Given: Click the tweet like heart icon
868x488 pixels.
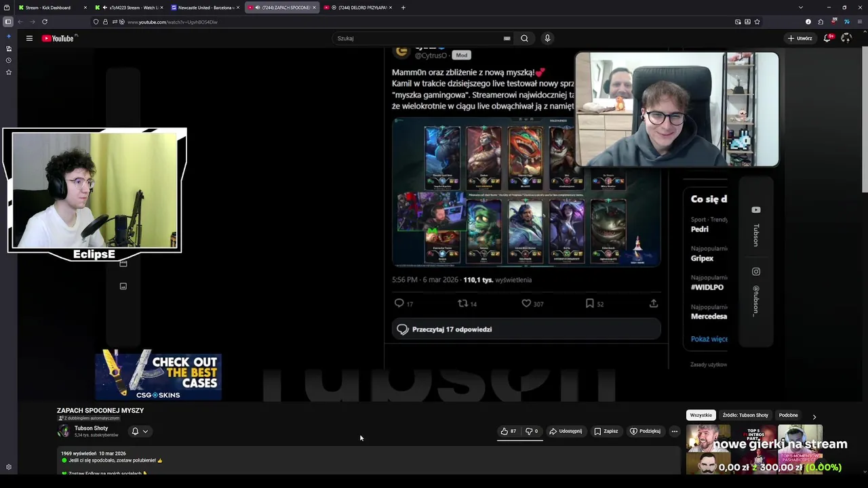Looking at the screenshot, I should (526, 304).
